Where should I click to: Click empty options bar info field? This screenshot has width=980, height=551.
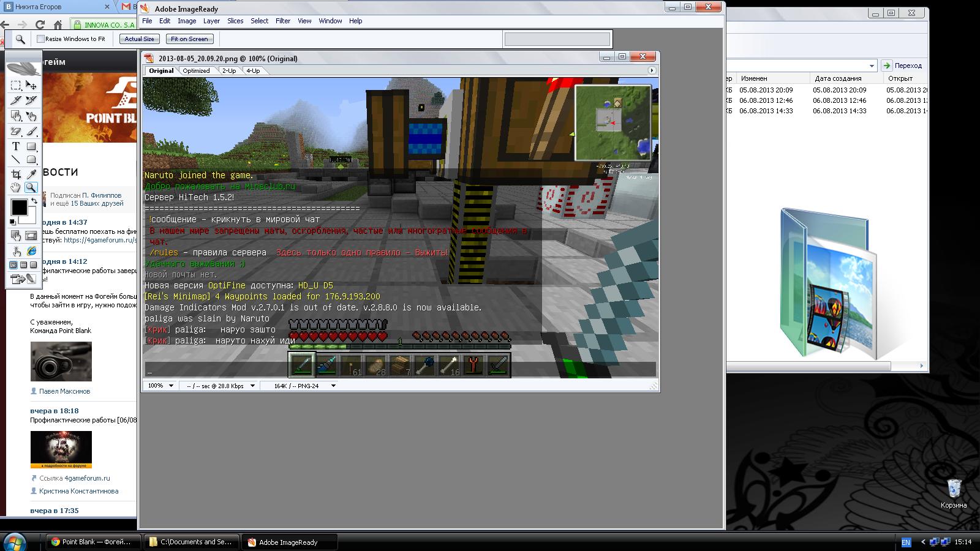[x=557, y=39]
